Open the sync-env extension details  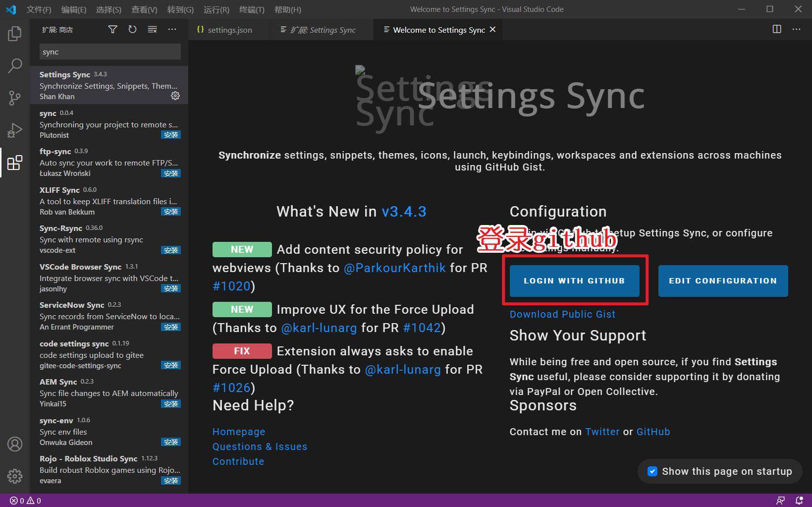pyautogui.click(x=109, y=431)
